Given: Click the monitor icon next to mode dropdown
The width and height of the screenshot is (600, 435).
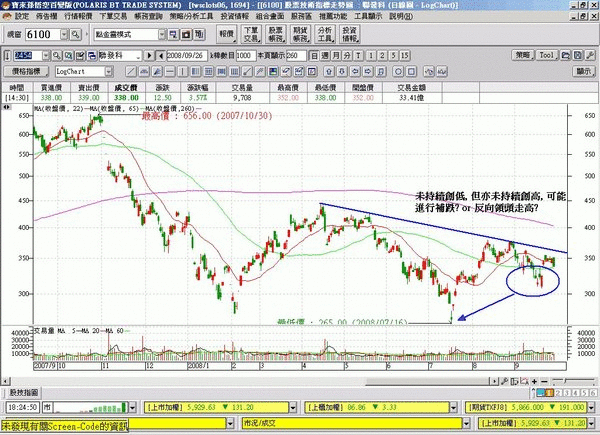Looking at the screenshot, I should tap(173, 34).
